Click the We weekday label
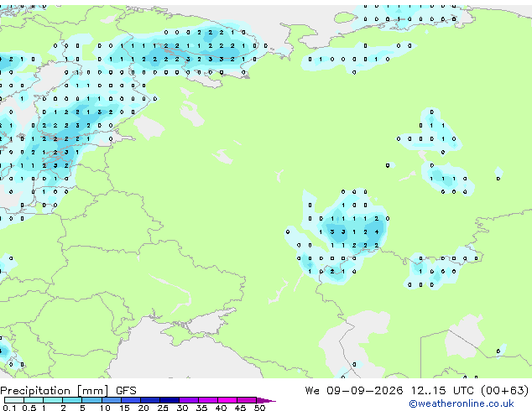The image size is (532, 411). point(312,391)
